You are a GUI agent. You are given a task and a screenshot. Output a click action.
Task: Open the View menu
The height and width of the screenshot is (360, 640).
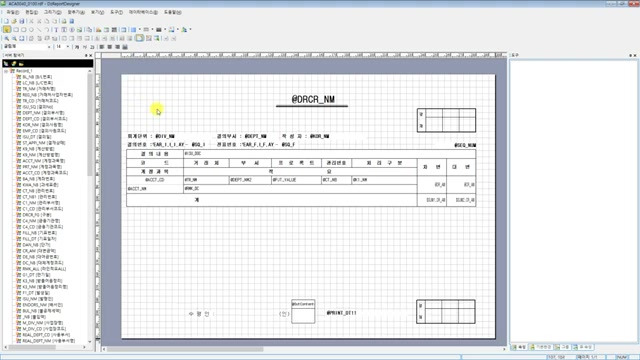click(x=97, y=12)
